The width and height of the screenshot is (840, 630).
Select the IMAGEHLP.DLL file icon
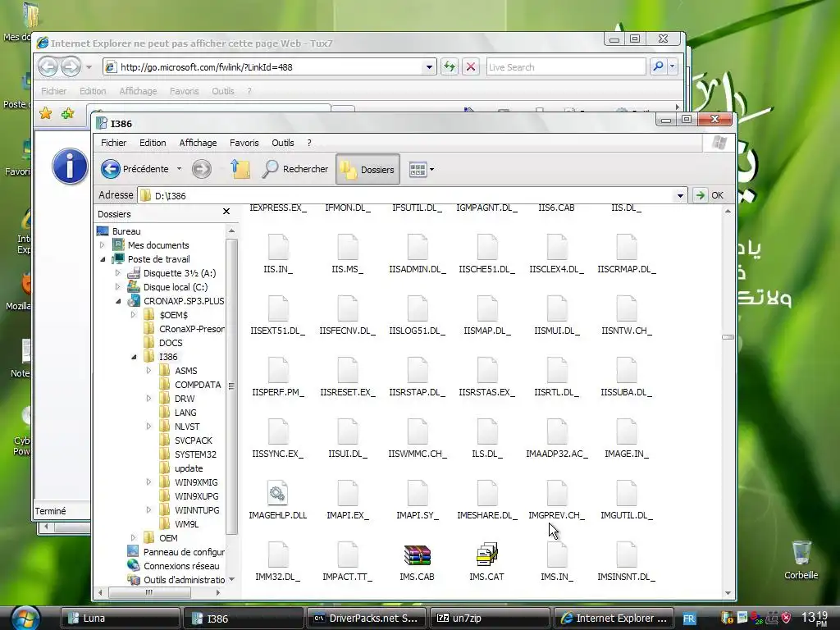[277, 493]
